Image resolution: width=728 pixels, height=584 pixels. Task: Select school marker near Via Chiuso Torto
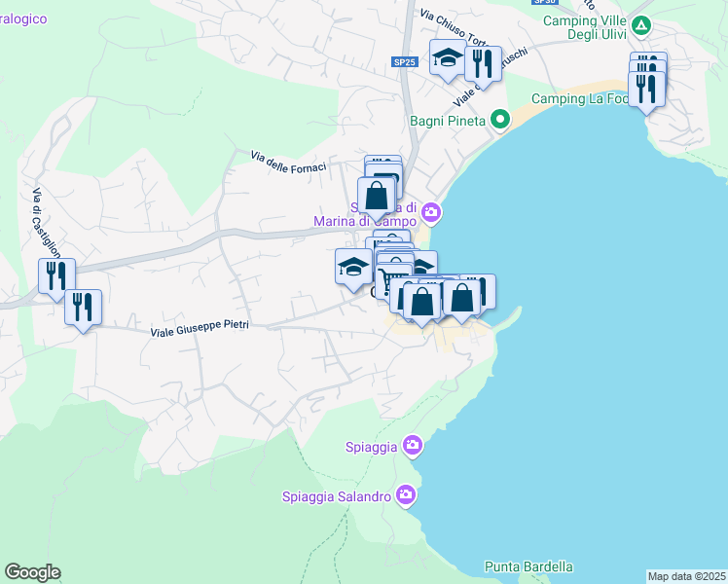pos(448,60)
